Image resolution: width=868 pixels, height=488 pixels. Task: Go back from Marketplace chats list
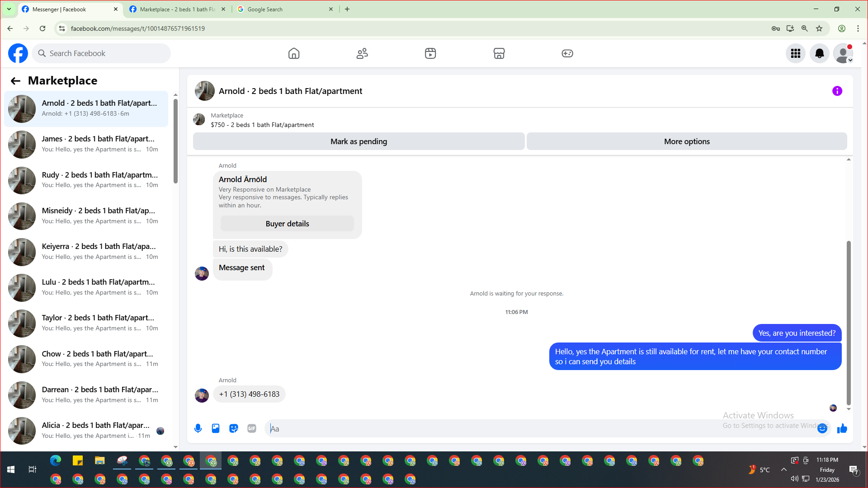click(15, 81)
